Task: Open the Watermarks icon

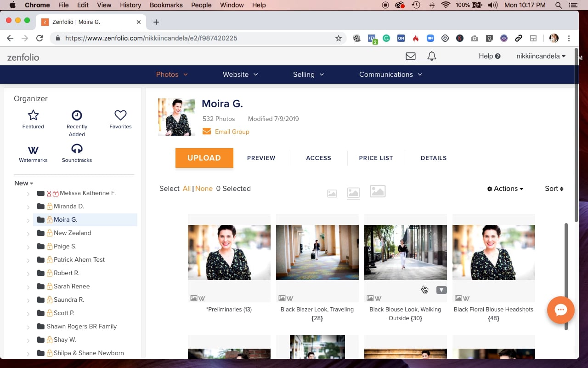Action: (33, 150)
